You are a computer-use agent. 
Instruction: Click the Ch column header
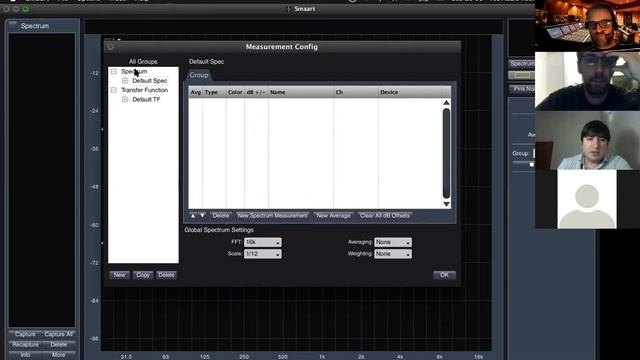click(x=356, y=92)
